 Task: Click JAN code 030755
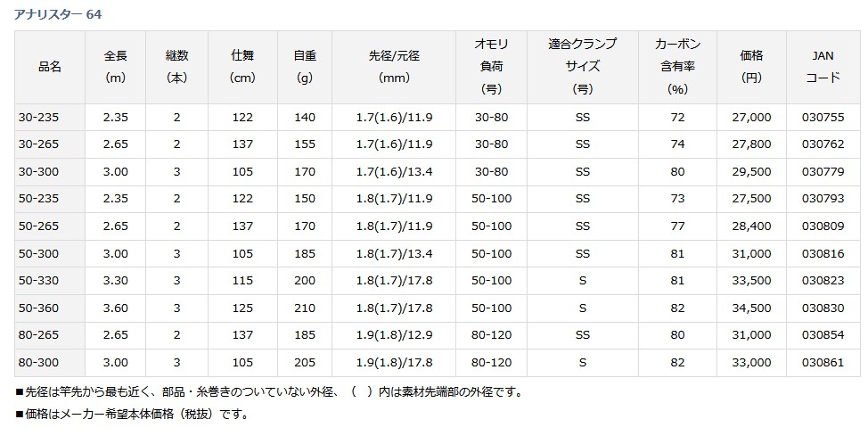[823, 118]
